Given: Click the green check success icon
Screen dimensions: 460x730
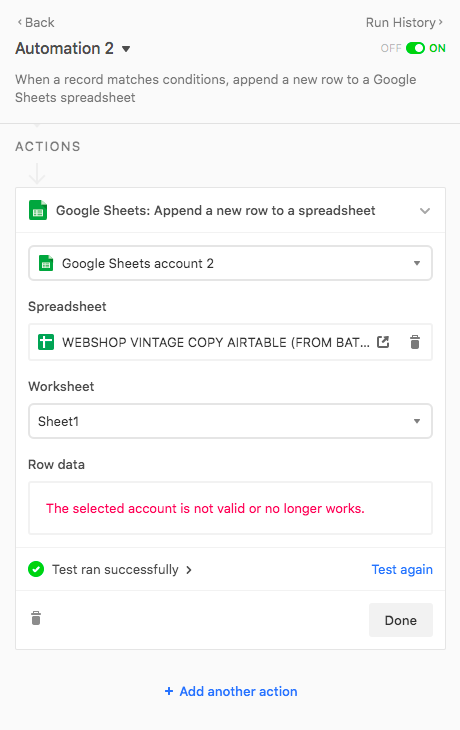Looking at the screenshot, I should click(x=36, y=569).
